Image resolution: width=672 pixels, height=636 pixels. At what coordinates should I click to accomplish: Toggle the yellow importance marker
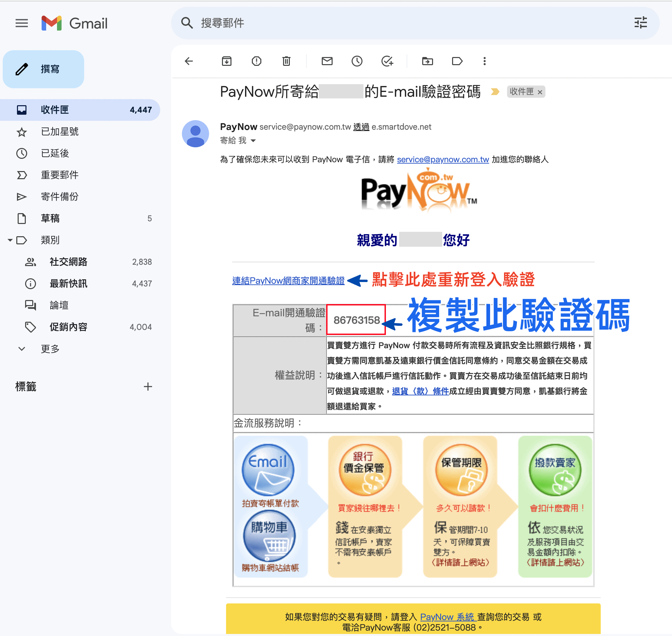pos(495,92)
